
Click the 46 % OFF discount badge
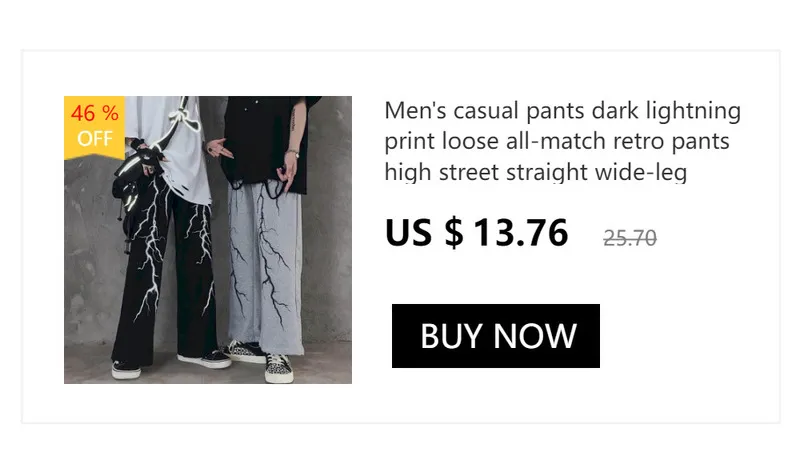94,127
